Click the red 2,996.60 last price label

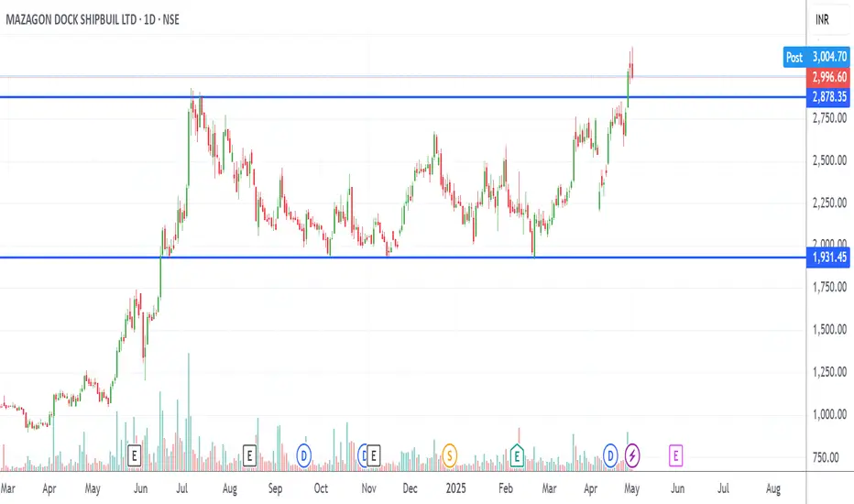(x=828, y=77)
